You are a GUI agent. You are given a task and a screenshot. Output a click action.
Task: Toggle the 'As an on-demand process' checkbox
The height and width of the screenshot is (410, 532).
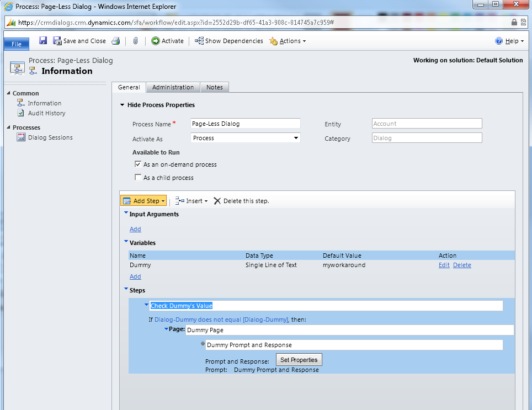(x=138, y=164)
